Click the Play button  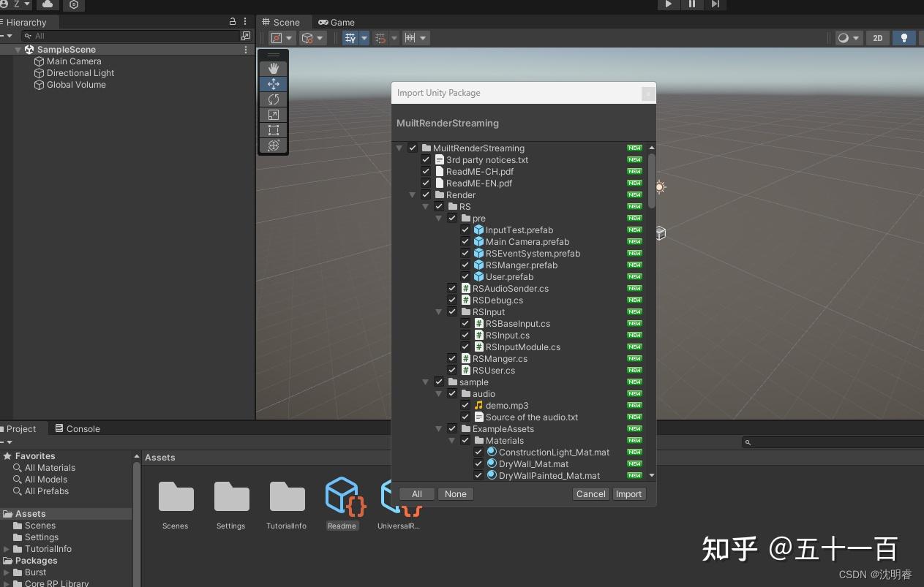click(x=668, y=4)
